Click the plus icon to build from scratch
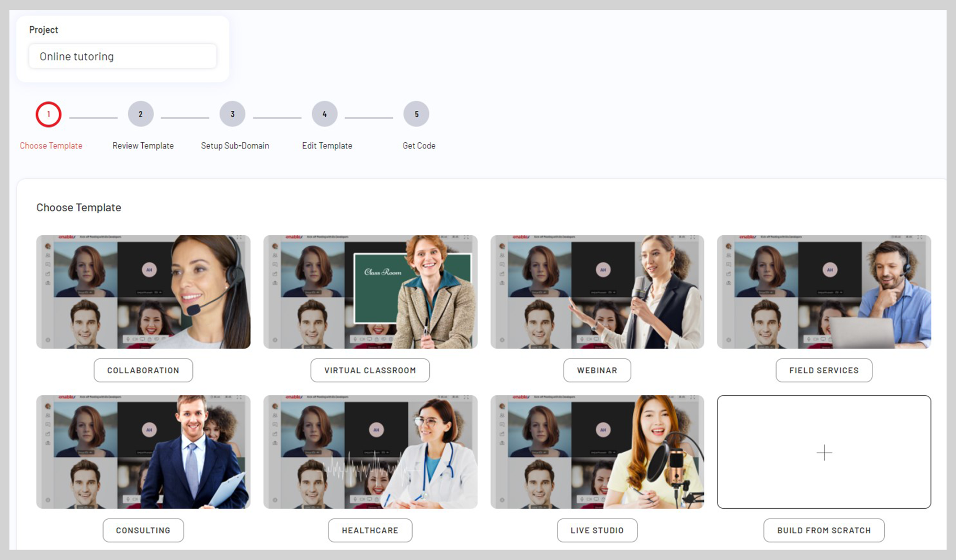 coord(824,452)
